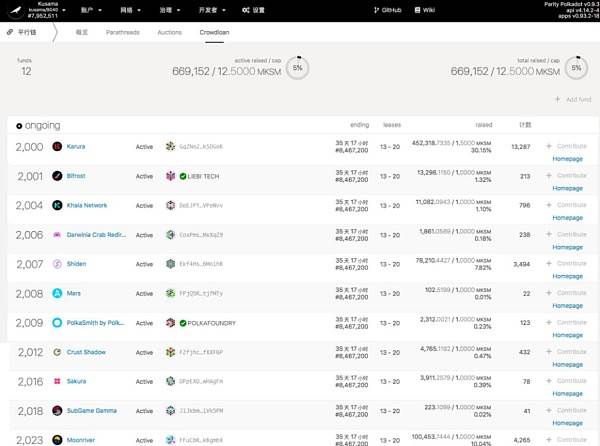Click the Moonriver project name
600x446 pixels.
pyautogui.click(x=81, y=440)
